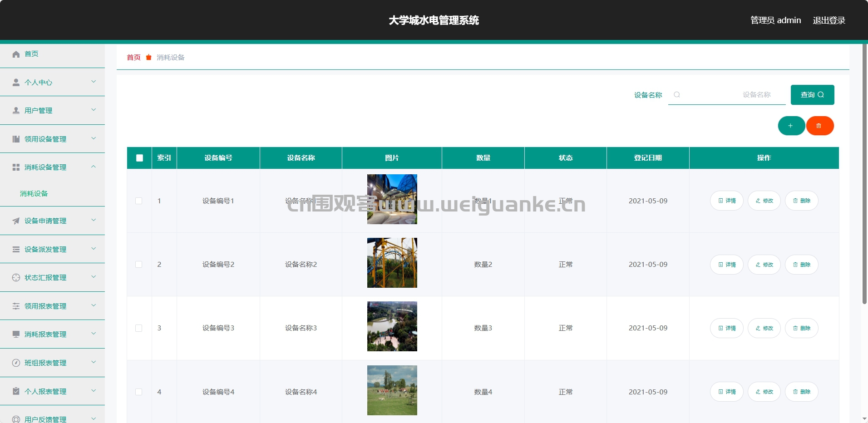Screen dimensions: 868x423
Task: Click 删除 for 设备编号4
Action: [802, 392]
